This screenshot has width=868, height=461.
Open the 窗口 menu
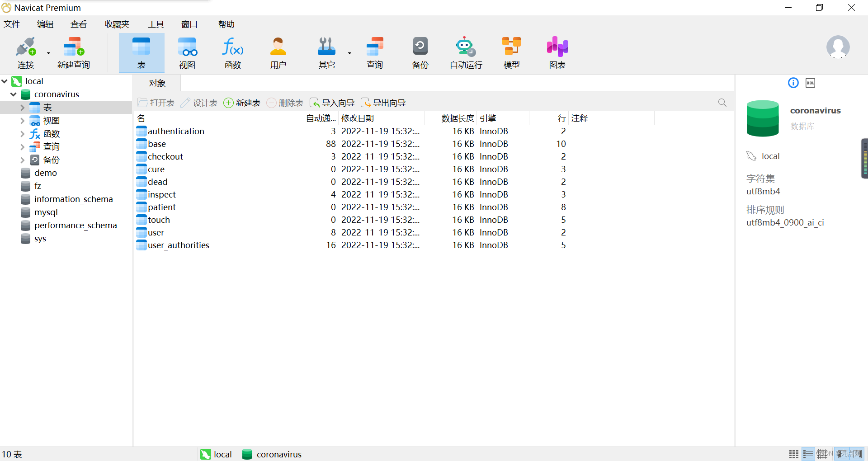pos(189,24)
